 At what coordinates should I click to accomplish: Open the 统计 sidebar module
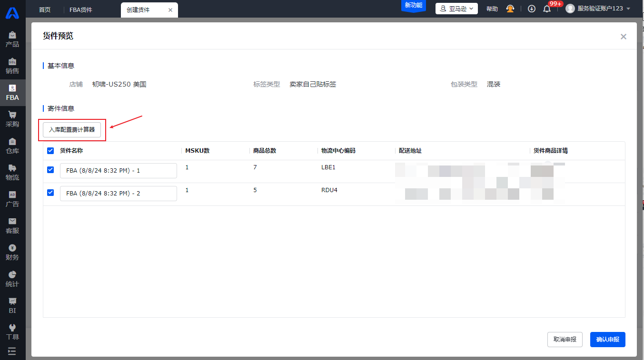pos(12,279)
